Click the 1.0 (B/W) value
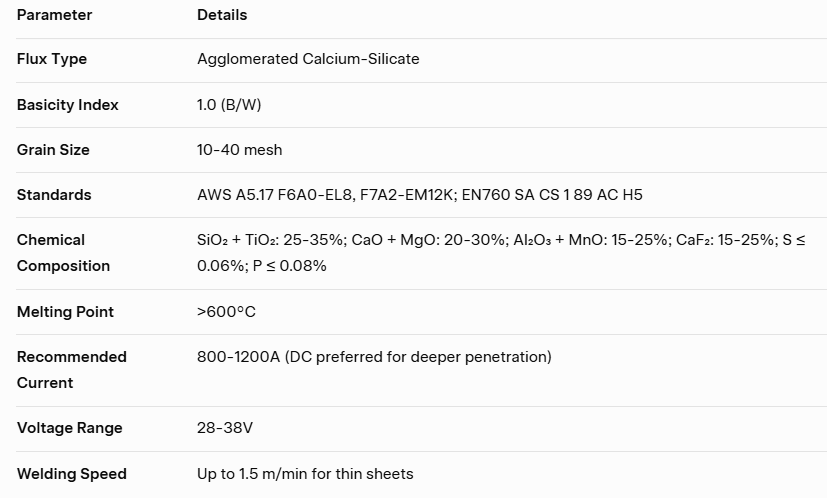Screen dimensions: 827x498 pyautogui.click(x=229, y=105)
